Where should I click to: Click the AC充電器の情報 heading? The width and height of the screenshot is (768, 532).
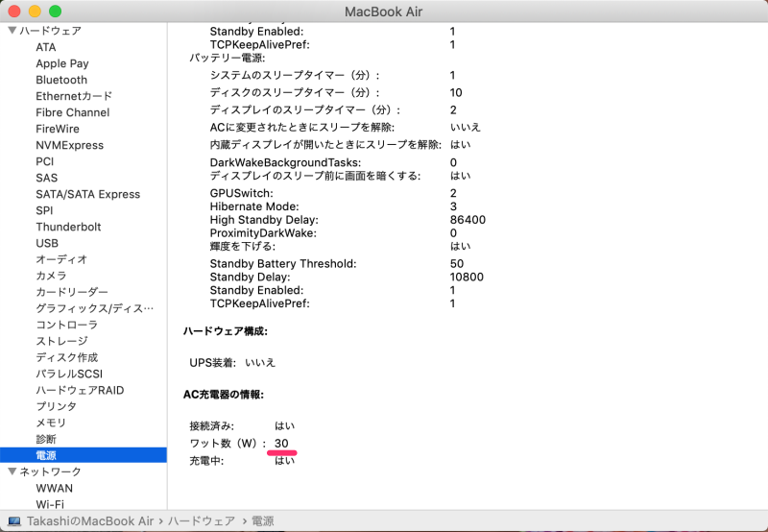tap(224, 395)
